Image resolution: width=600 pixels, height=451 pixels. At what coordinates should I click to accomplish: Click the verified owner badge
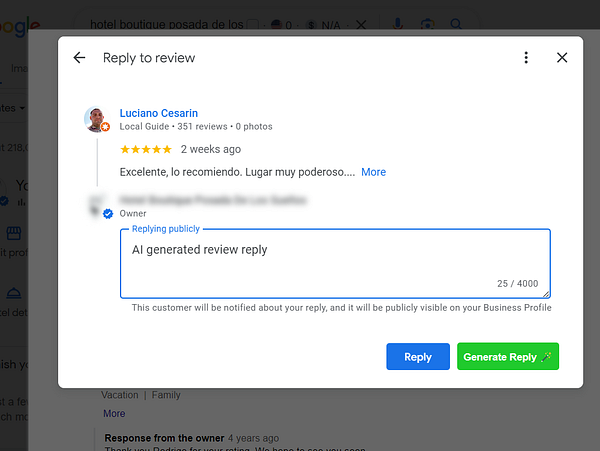pos(108,213)
